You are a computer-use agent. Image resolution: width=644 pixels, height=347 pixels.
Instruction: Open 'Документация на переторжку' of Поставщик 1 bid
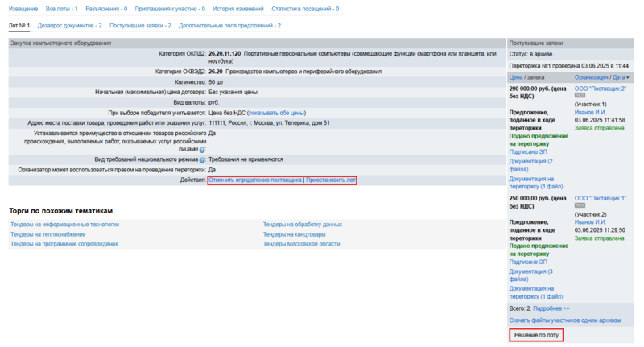[x=536, y=292]
